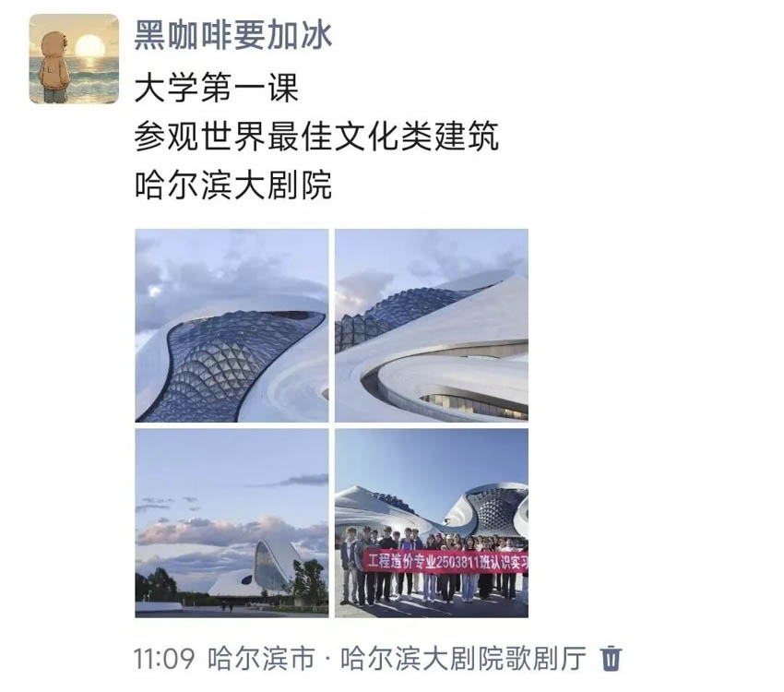Select the post text 大学第一课
This screenshot has width=784, height=692.
pos(217,88)
